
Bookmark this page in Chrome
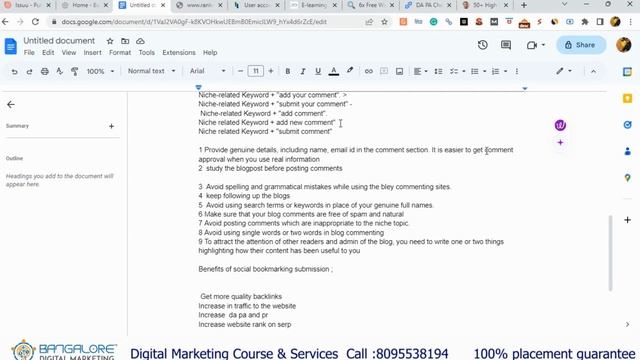coord(384,22)
